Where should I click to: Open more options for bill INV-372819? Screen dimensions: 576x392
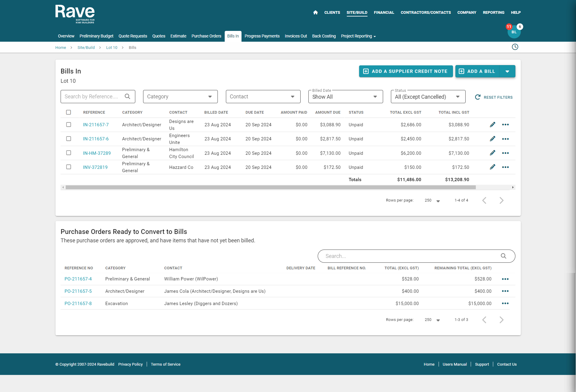coord(505,167)
